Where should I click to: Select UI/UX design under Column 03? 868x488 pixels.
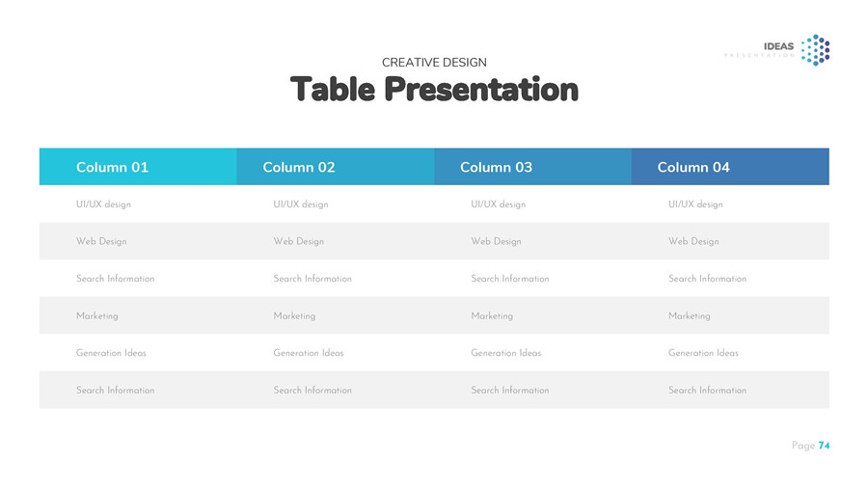coord(499,204)
